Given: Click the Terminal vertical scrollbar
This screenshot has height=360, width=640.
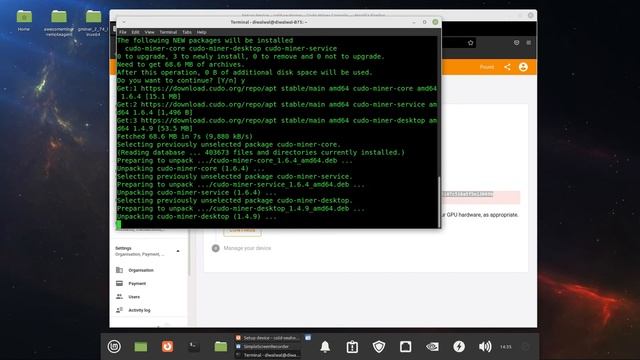Looking at the screenshot, I should [x=439, y=202].
